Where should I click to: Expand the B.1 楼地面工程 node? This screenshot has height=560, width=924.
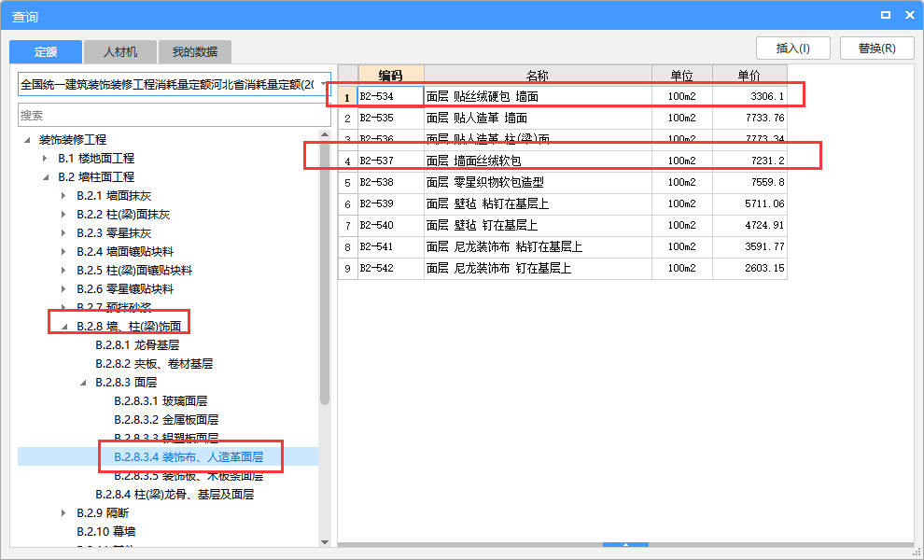(46, 159)
